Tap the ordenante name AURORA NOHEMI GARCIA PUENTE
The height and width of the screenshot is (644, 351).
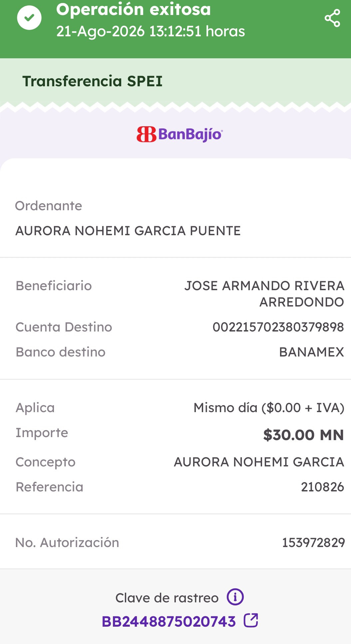[x=128, y=231]
